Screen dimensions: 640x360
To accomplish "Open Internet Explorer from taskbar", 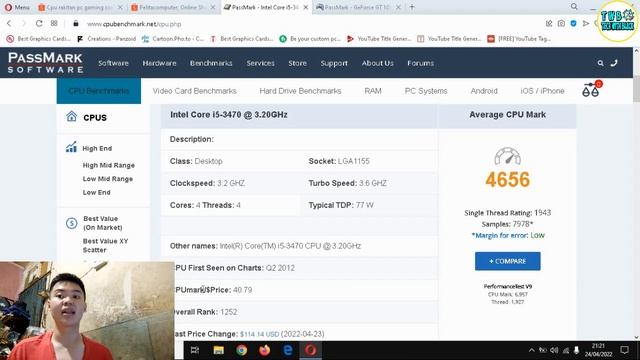I will (288, 350).
